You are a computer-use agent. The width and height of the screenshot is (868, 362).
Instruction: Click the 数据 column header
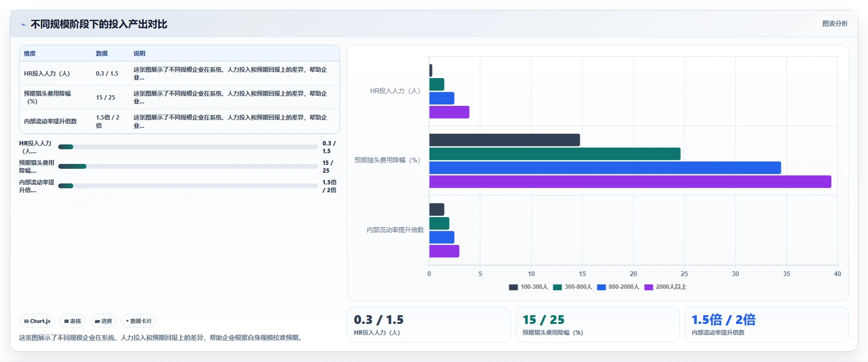pyautogui.click(x=102, y=54)
